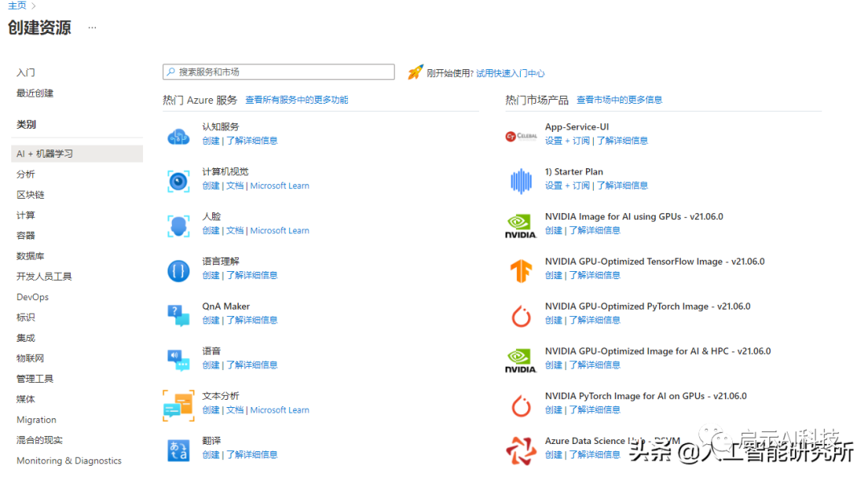Select the DevOps category
Image resolution: width=868 pixels, height=477 pixels.
[33, 297]
